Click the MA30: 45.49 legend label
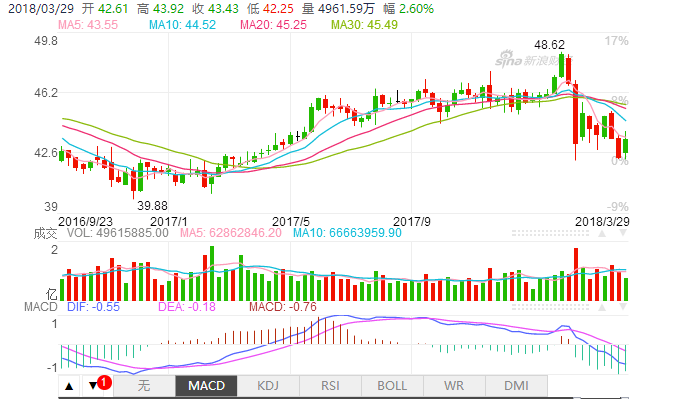Image resolution: width=698 pixels, height=399 pixels. coord(364,24)
